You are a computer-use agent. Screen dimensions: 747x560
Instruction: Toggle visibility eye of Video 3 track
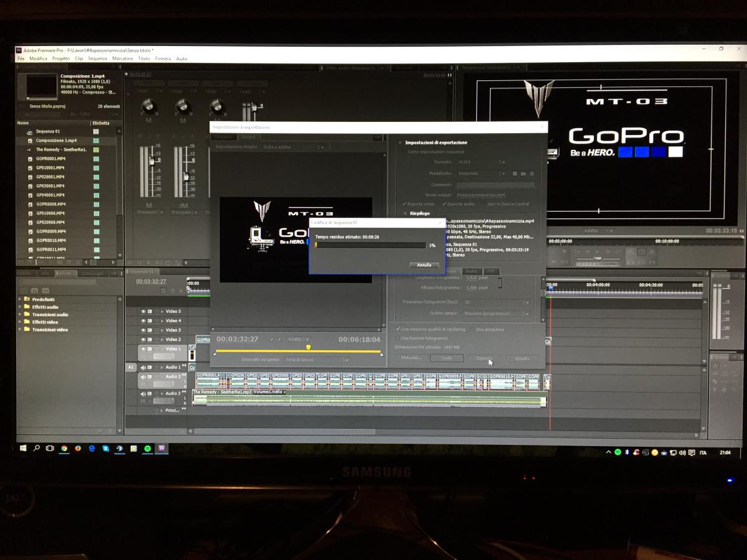coord(143,330)
